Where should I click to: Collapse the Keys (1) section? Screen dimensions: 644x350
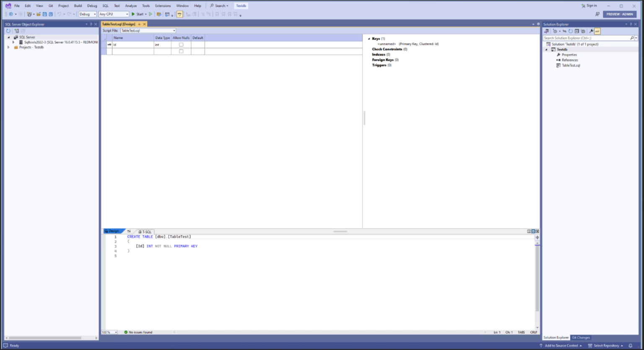coord(369,38)
